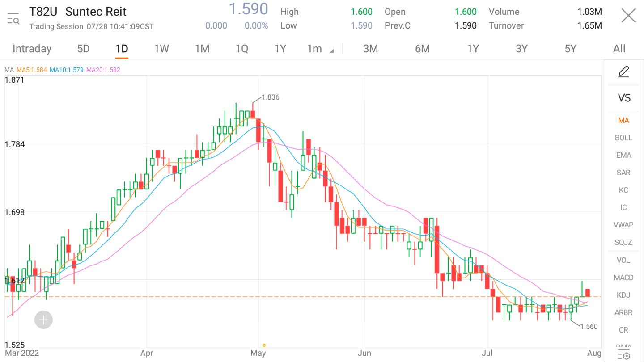Viewport: 644px width, 362px height.
Task: Click the Prev.C value 1.590
Action: pos(466,25)
